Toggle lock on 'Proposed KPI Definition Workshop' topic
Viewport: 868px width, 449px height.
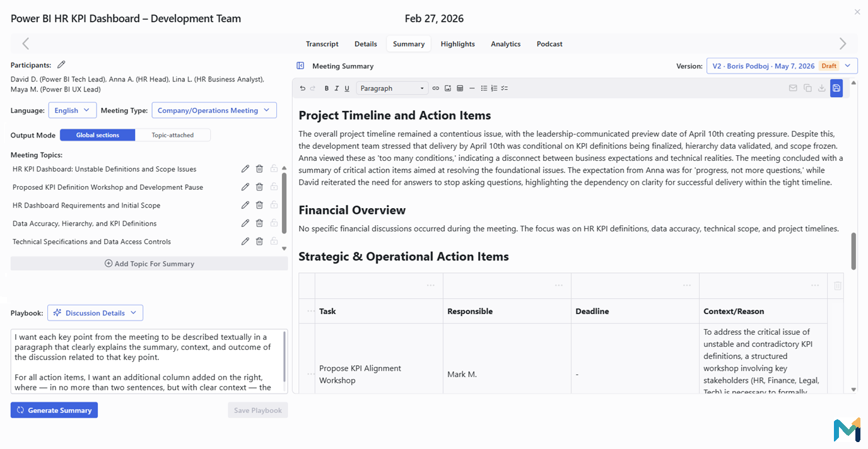tap(274, 187)
